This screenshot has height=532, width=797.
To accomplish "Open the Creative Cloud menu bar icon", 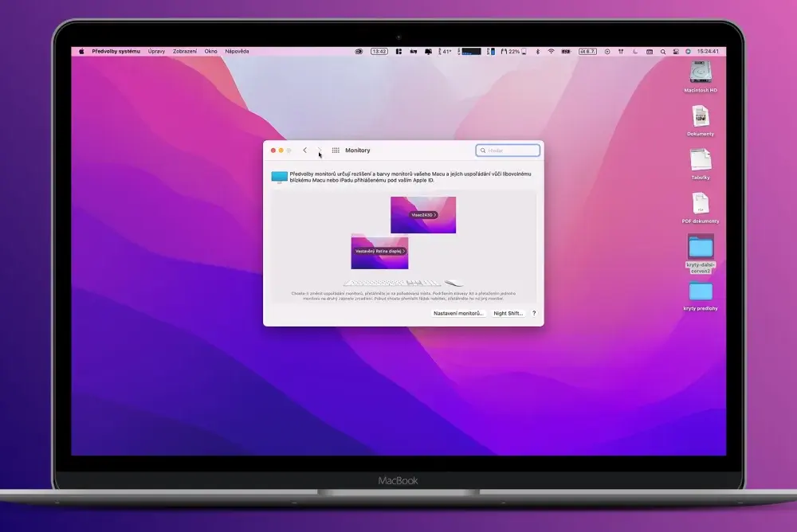I will coord(359,51).
